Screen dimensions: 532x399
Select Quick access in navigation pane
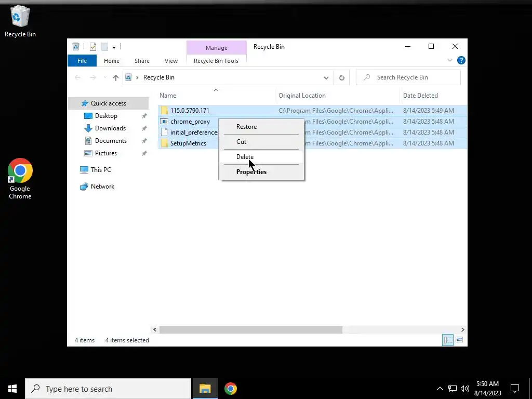click(108, 103)
